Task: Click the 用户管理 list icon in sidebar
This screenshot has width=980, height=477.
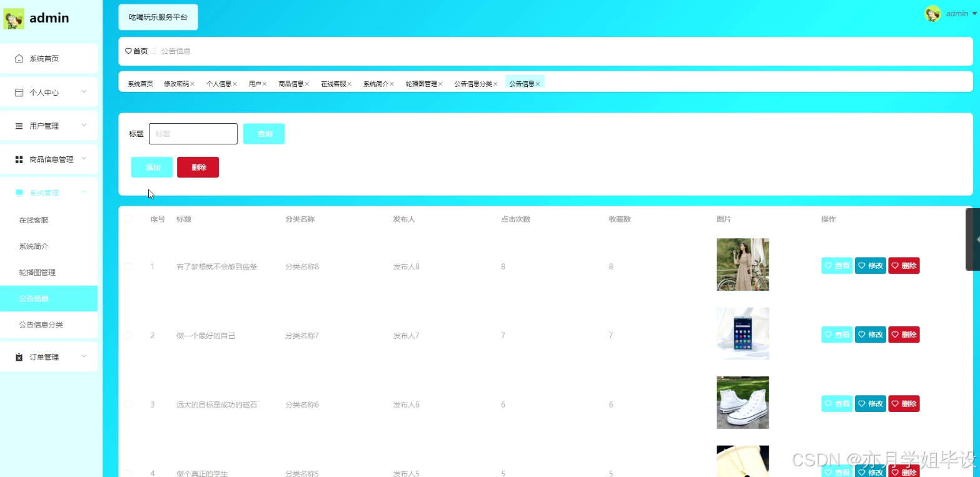Action: (19, 126)
